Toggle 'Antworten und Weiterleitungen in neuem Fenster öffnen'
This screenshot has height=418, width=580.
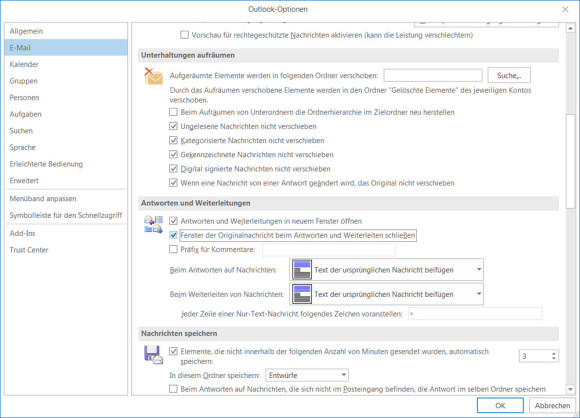[x=173, y=221]
